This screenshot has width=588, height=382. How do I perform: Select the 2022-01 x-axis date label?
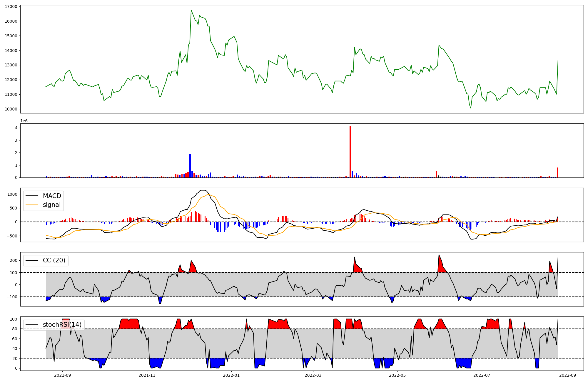click(x=231, y=375)
